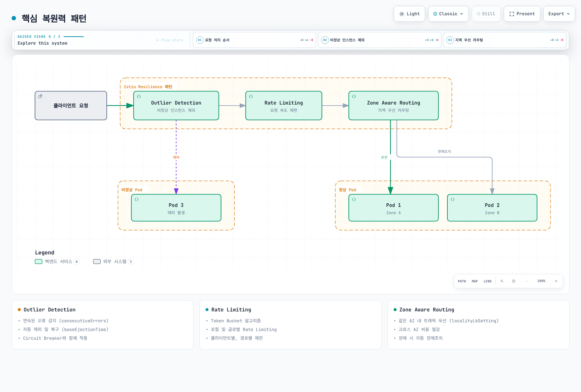Click the Present button
Image resolution: width=581 pixels, height=392 pixels.
(x=522, y=14)
